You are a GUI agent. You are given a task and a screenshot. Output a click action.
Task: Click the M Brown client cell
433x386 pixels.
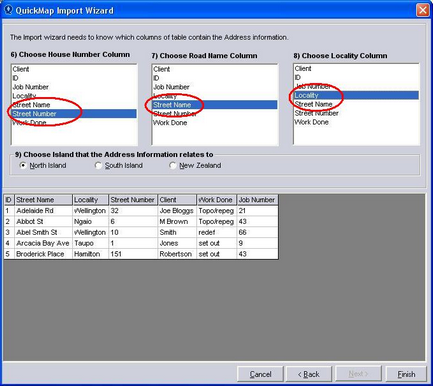tap(177, 222)
